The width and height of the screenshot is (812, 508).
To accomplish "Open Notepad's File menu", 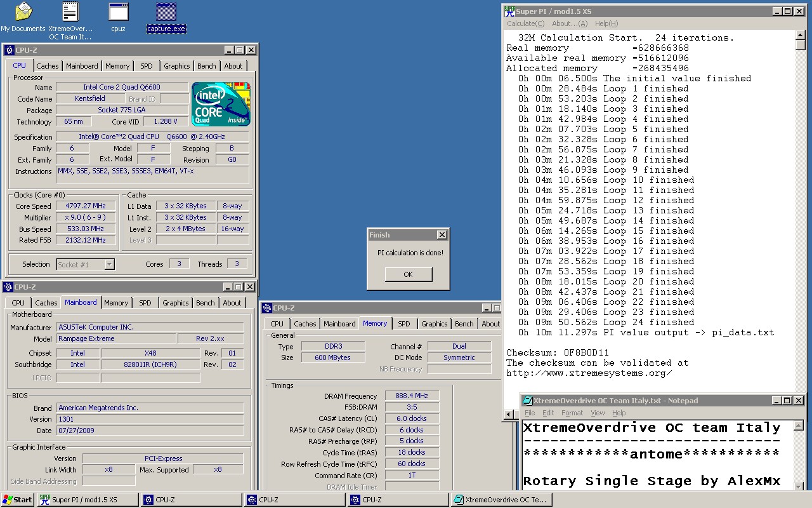I will pos(530,413).
